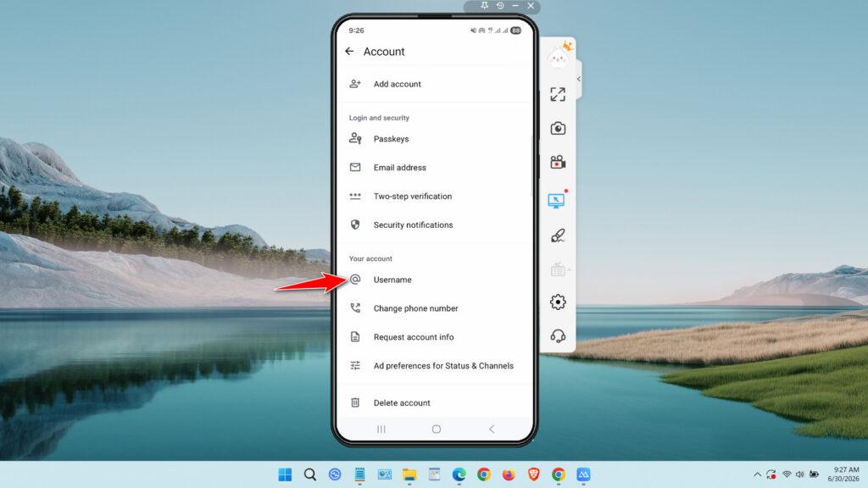Go back using the Account back arrow
The image size is (868, 488).
tap(349, 52)
